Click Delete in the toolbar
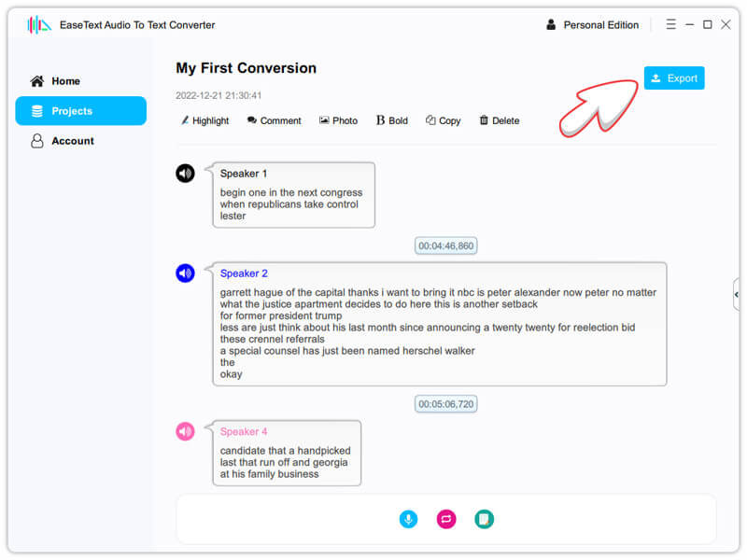The width and height of the screenshot is (747, 560). click(x=499, y=120)
